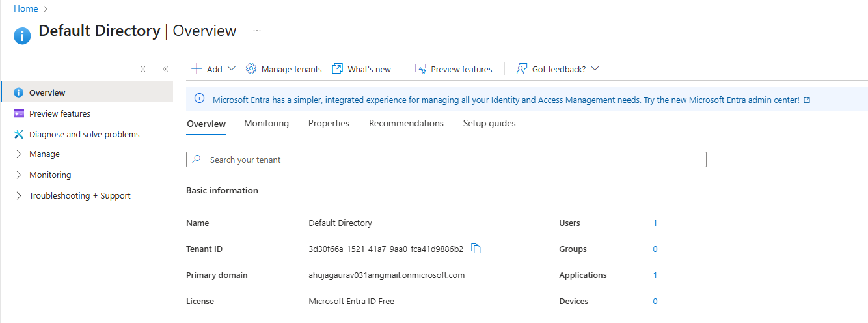Switch to the Properties tab

coord(329,123)
